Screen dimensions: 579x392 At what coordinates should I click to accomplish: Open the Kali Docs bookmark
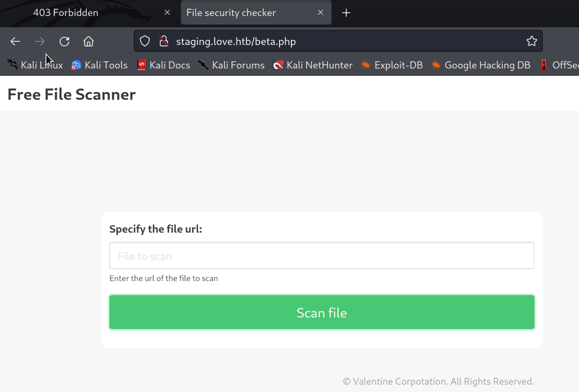pos(164,65)
